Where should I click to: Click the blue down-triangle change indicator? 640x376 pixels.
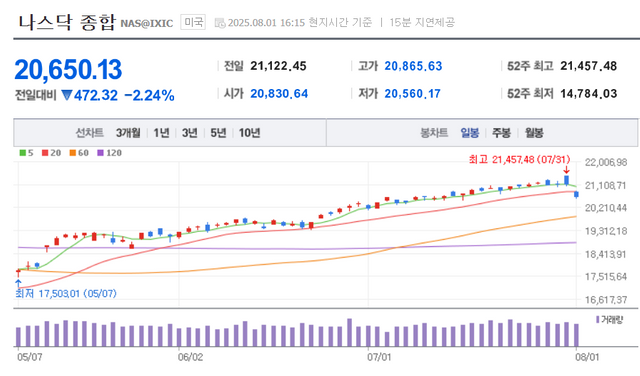pos(67,96)
